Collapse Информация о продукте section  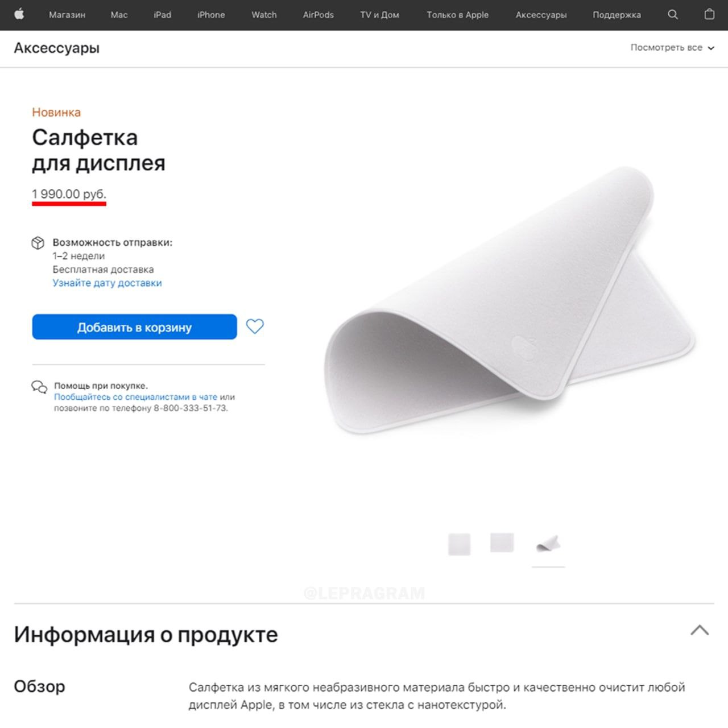[x=700, y=630]
